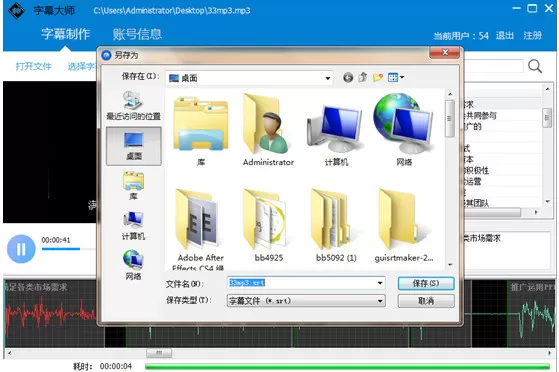Switch to the 账号信息 tab
The width and height of the screenshot is (559, 372).
[x=137, y=34]
